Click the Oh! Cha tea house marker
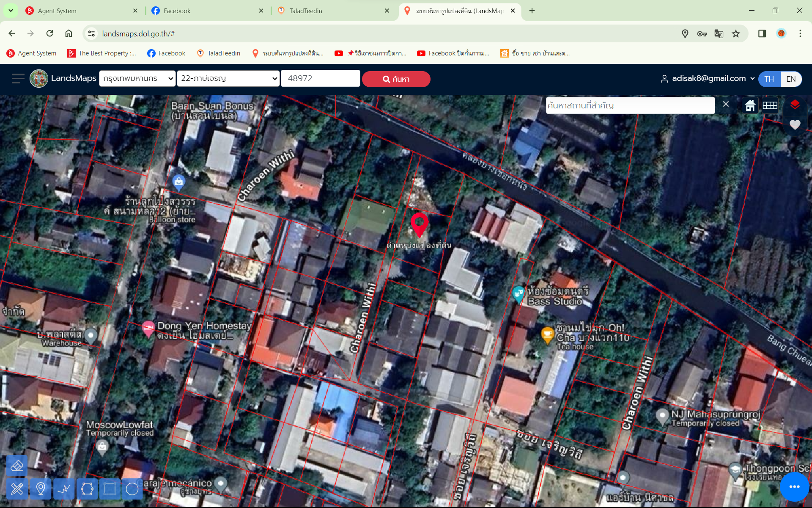The height and width of the screenshot is (508, 812). (x=548, y=335)
